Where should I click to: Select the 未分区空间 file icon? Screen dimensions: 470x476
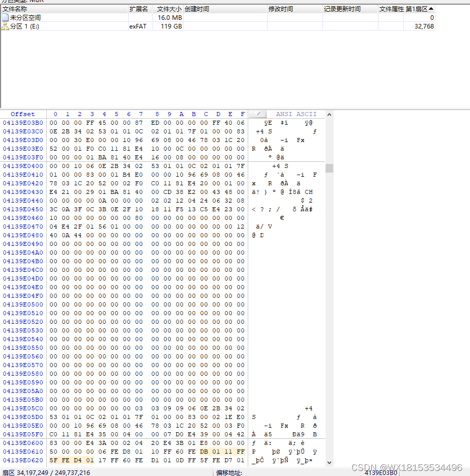point(5,18)
